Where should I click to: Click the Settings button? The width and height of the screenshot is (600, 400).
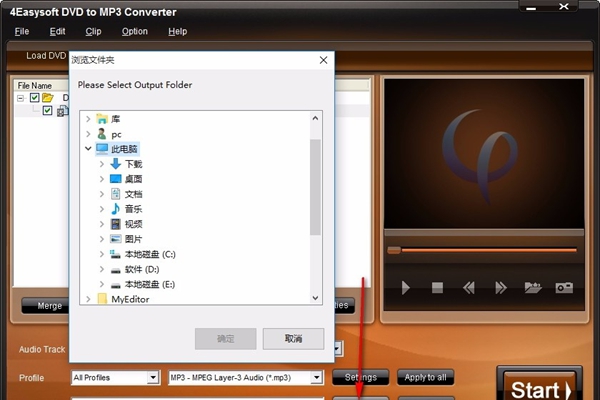[361, 377]
